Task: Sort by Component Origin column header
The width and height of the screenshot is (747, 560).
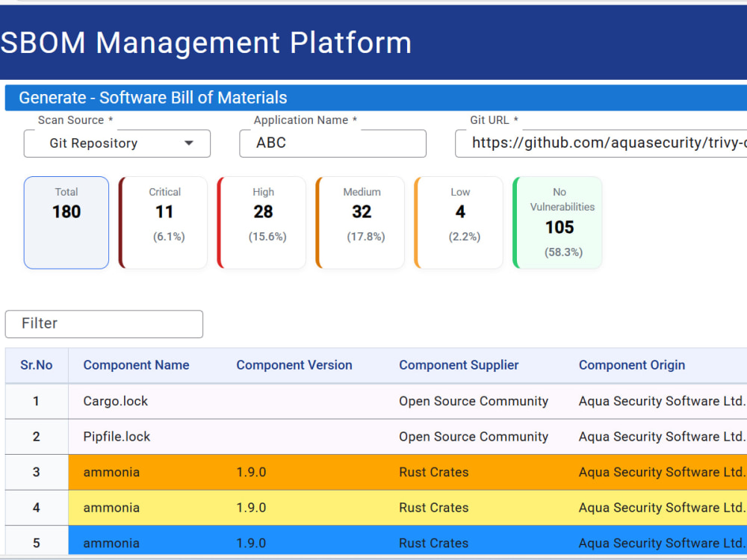Action: (x=632, y=365)
